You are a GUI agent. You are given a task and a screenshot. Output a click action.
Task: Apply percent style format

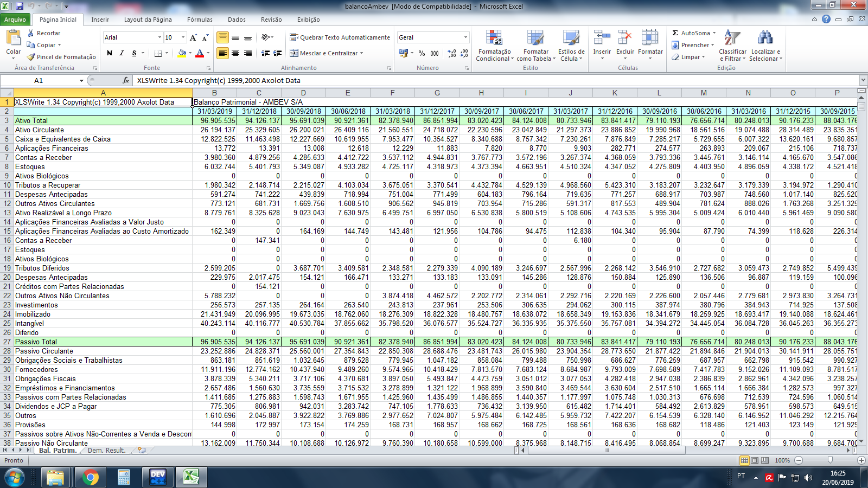pyautogui.click(x=422, y=53)
